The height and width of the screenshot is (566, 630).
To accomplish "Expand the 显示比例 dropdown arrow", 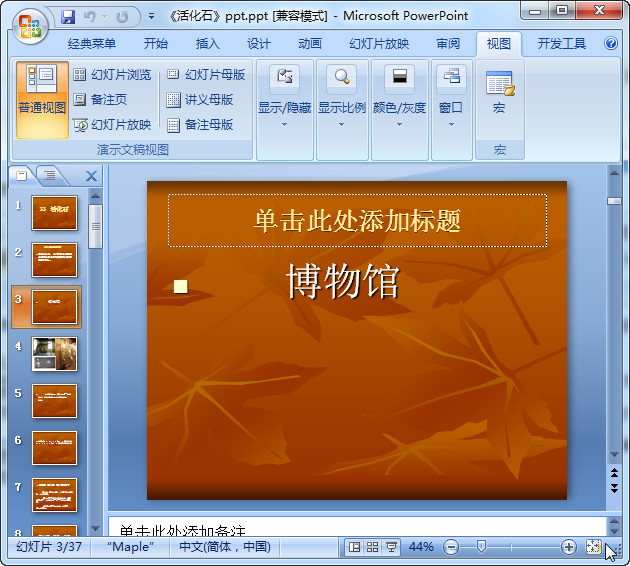I will (x=342, y=125).
